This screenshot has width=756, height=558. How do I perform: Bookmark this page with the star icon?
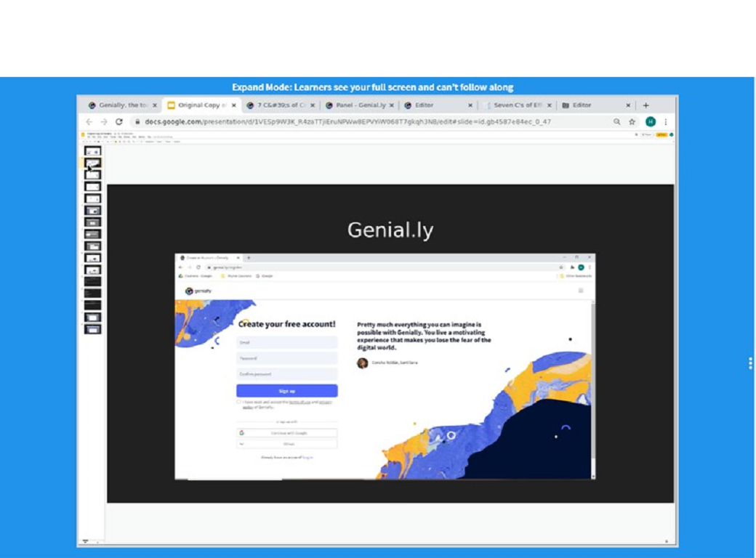(x=632, y=122)
